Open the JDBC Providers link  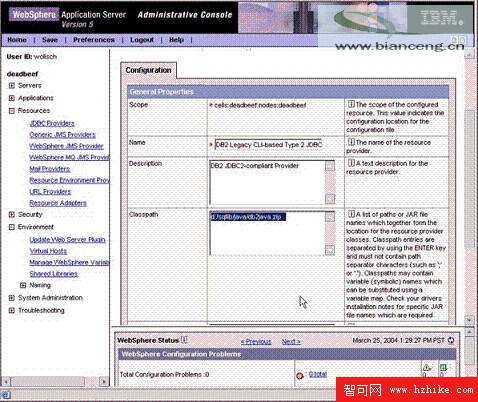click(52, 123)
